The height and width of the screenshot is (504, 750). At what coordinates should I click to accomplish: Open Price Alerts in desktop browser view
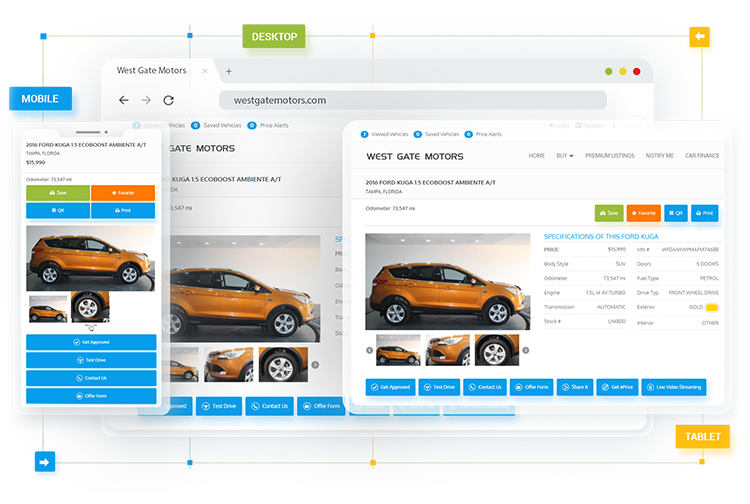point(268,125)
